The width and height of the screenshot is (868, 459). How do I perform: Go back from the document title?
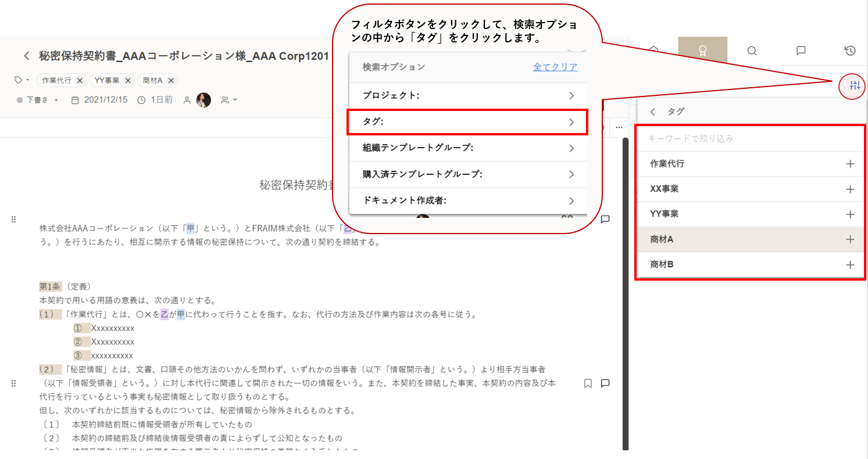coord(26,56)
